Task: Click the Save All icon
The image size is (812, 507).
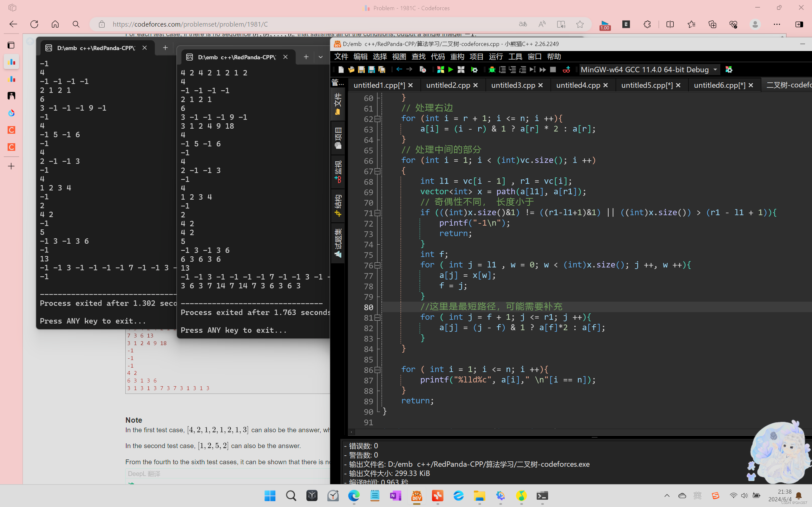Action: 382,69
